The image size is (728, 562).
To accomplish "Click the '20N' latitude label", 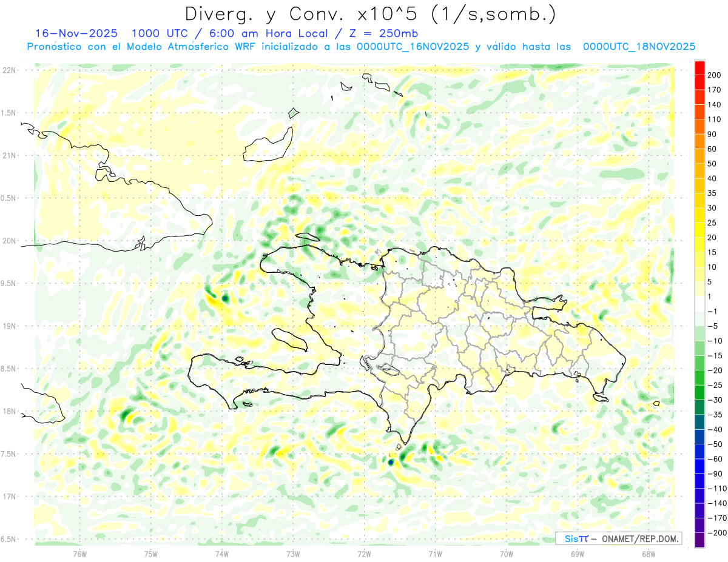I will [x=8, y=241].
